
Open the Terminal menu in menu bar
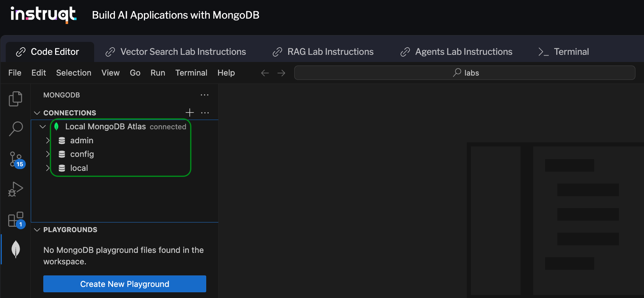[191, 73]
